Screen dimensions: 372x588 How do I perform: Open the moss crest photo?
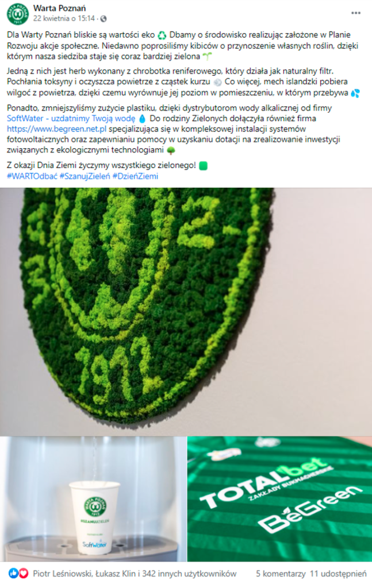click(x=186, y=312)
